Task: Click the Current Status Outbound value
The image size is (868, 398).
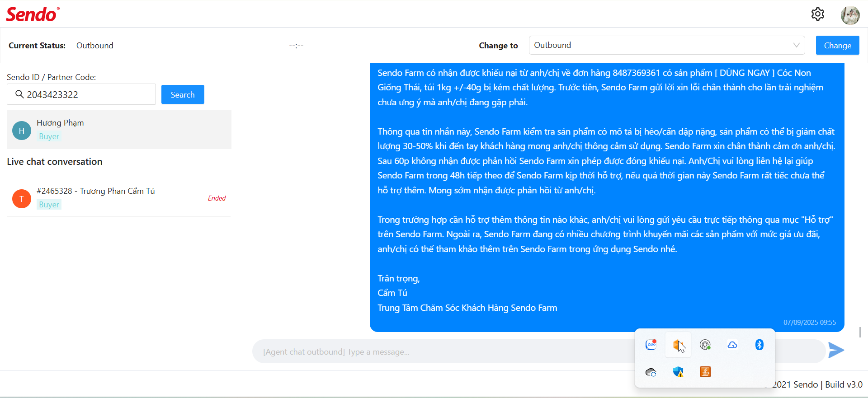Action: 95,46
